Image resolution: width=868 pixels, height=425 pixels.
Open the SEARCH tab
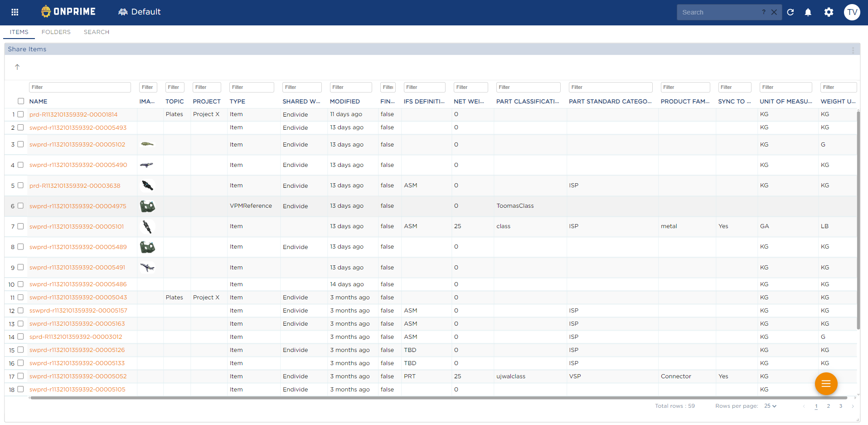pos(96,32)
